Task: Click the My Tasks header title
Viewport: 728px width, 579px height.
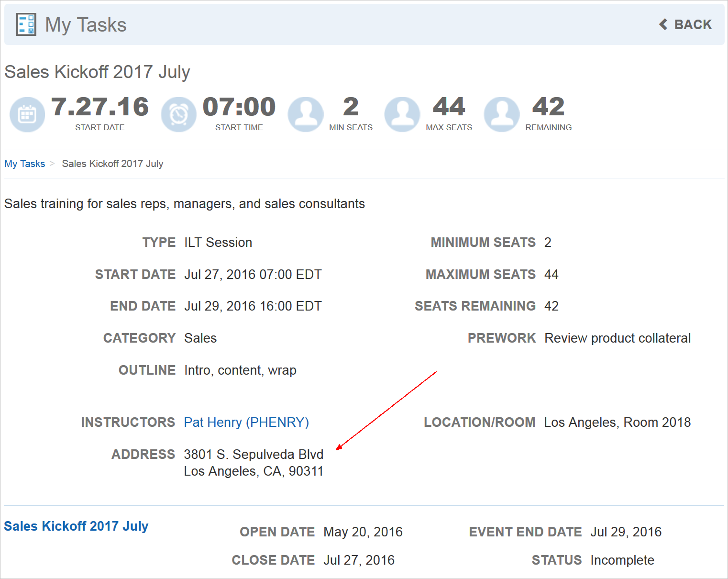Action: pos(86,24)
